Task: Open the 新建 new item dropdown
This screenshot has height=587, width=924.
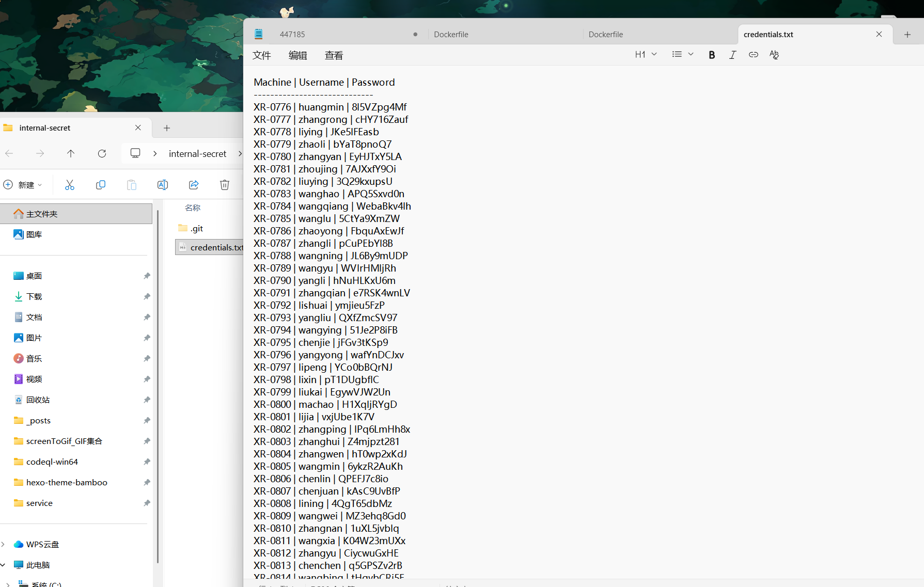Action: [x=23, y=185]
